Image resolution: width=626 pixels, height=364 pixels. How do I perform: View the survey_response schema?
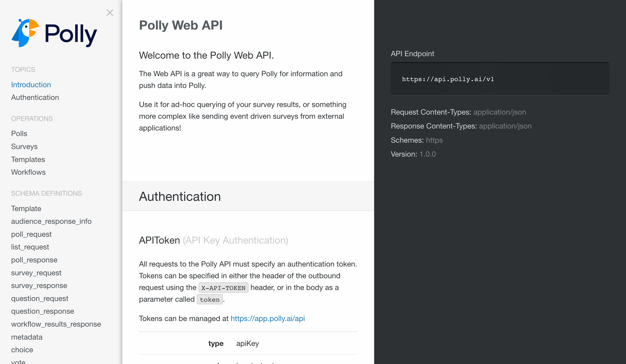(x=39, y=286)
